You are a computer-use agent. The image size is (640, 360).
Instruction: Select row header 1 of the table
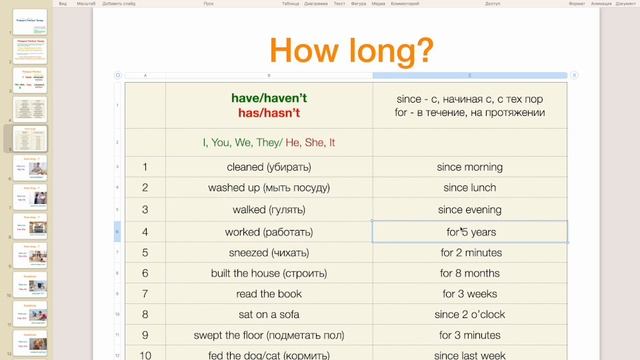pos(118,105)
